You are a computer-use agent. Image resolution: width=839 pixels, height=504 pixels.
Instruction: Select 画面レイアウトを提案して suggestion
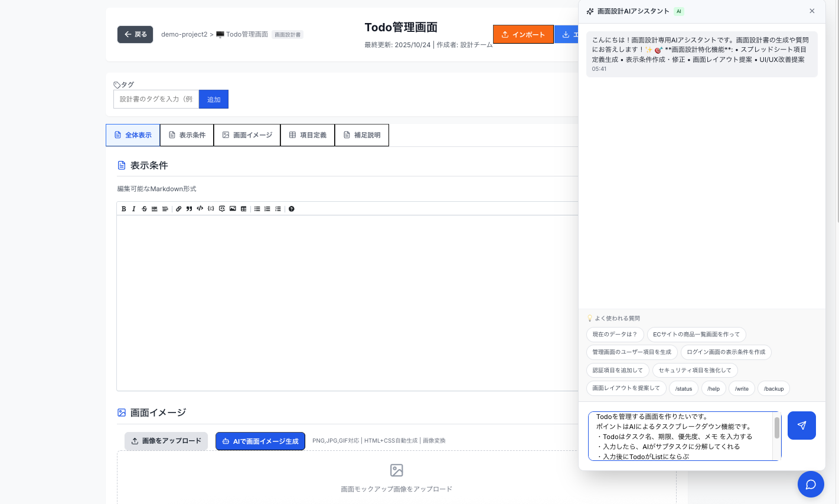[x=626, y=388]
